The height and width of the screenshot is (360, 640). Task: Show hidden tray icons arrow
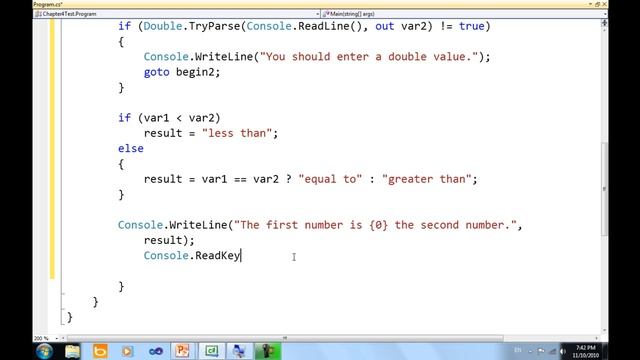click(530, 351)
